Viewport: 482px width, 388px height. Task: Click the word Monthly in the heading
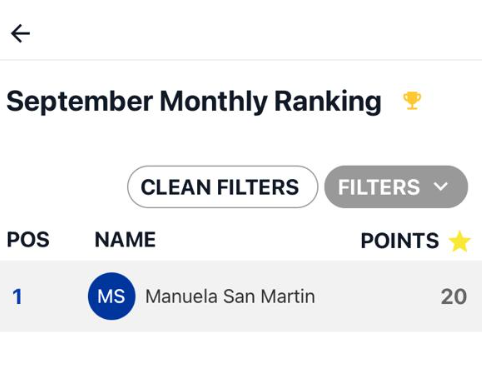pyautogui.click(x=213, y=102)
